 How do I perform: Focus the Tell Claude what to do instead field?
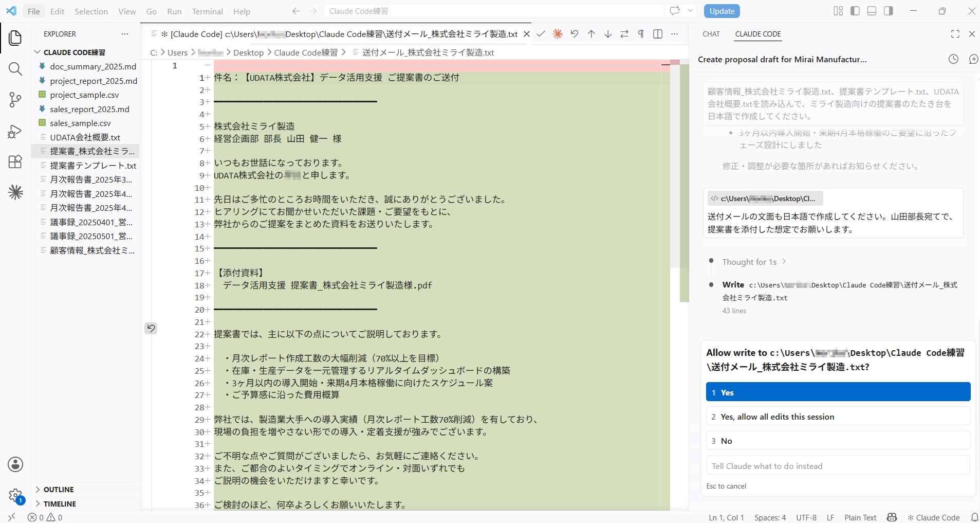pyautogui.click(x=838, y=466)
